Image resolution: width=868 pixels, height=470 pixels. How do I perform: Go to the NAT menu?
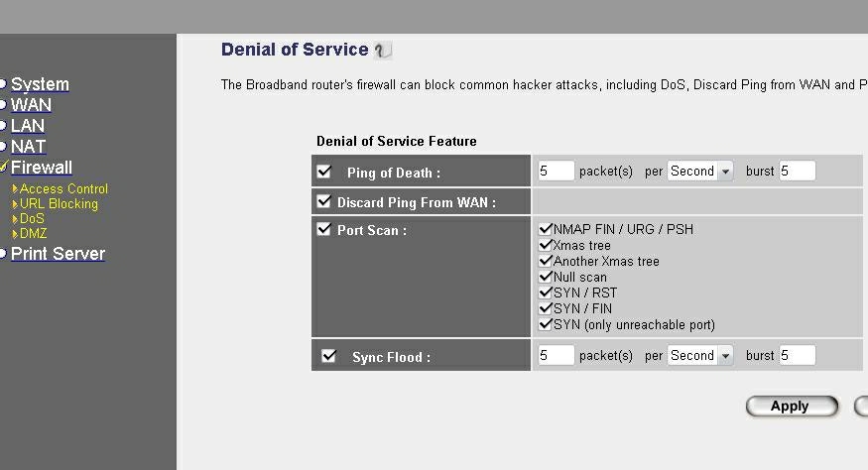pos(28,147)
